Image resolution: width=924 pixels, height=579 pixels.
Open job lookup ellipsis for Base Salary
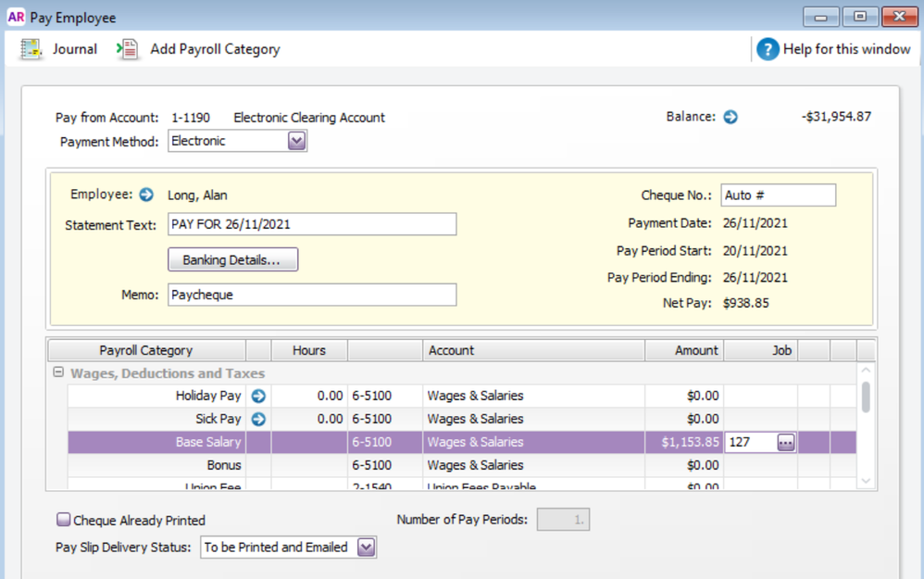pos(785,443)
